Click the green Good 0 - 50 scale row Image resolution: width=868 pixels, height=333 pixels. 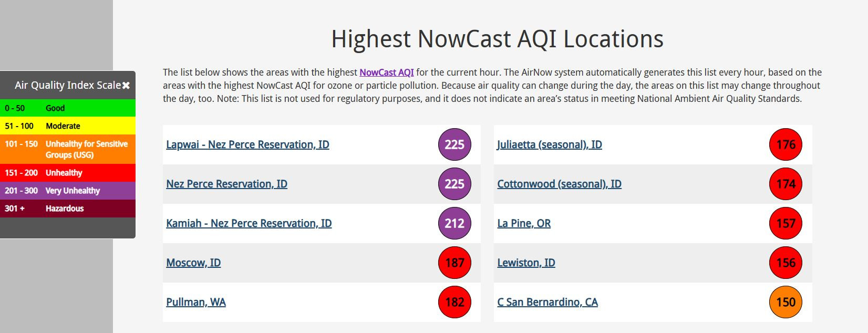click(68, 108)
